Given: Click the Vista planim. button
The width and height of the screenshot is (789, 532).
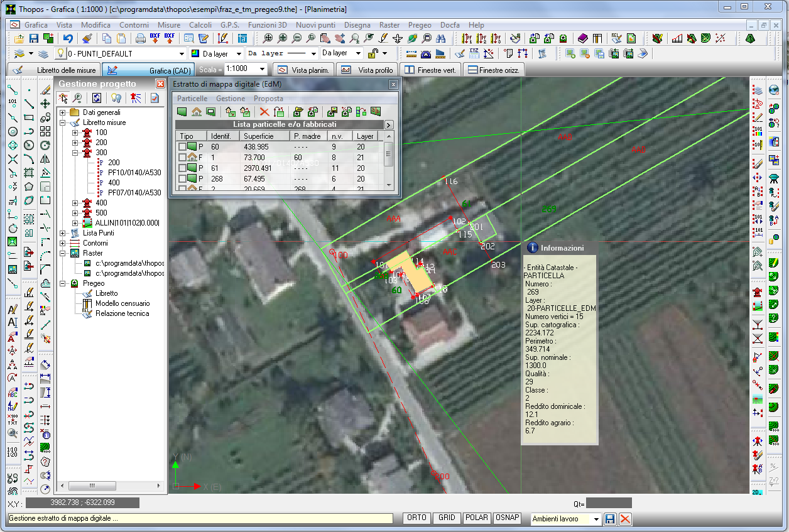Looking at the screenshot, I should 303,70.
